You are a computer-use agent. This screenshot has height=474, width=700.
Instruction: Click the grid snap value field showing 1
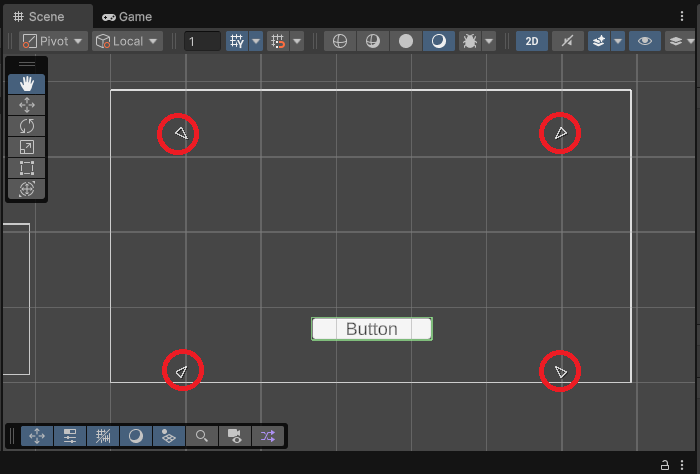pos(202,42)
